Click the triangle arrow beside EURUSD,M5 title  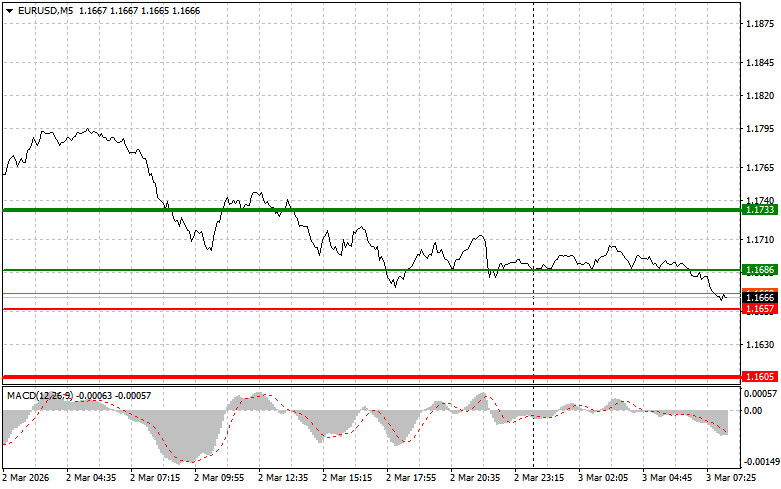pyautogui.click(x=9, y=10)
